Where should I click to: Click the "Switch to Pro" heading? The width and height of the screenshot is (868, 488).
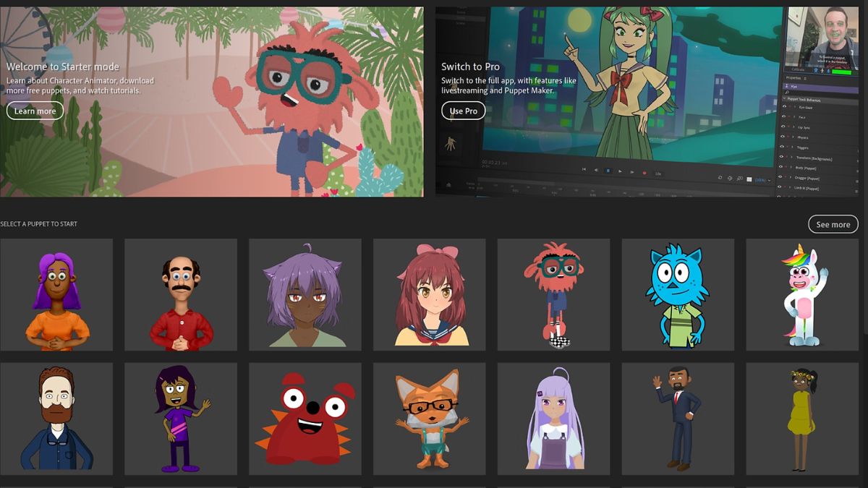[x=470, y=67]
